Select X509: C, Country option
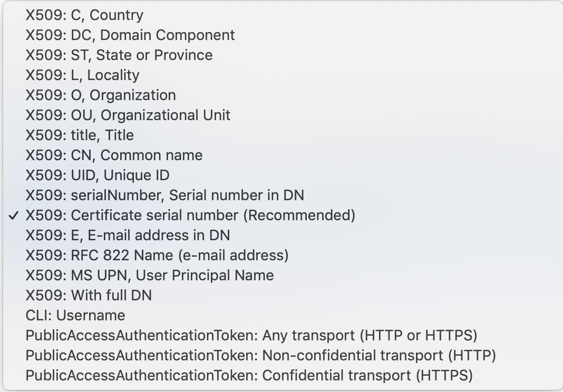The image size is (563, 392). pos(84,15)
